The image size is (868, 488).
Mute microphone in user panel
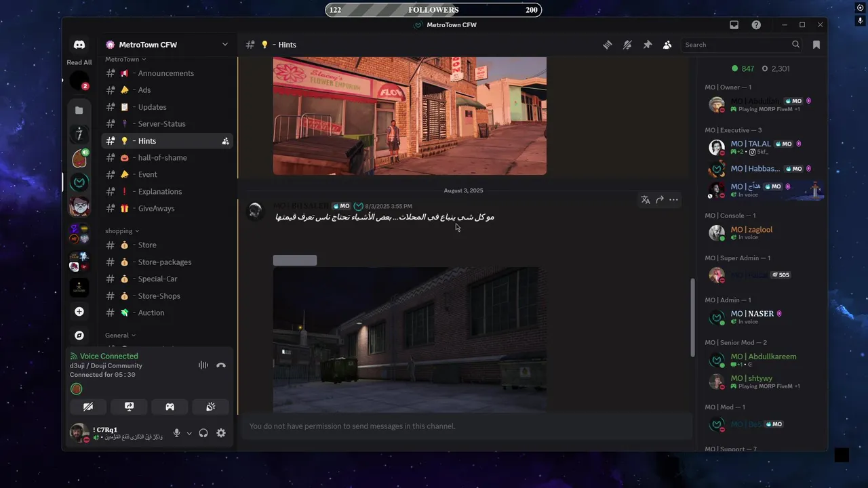click(176, 433)
